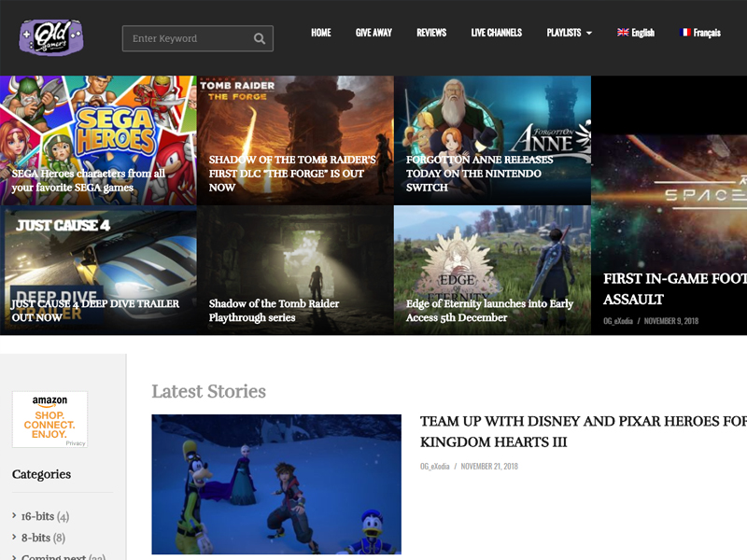
Task: Click November 21, 2018 date
Action: [x=489, y=466]
